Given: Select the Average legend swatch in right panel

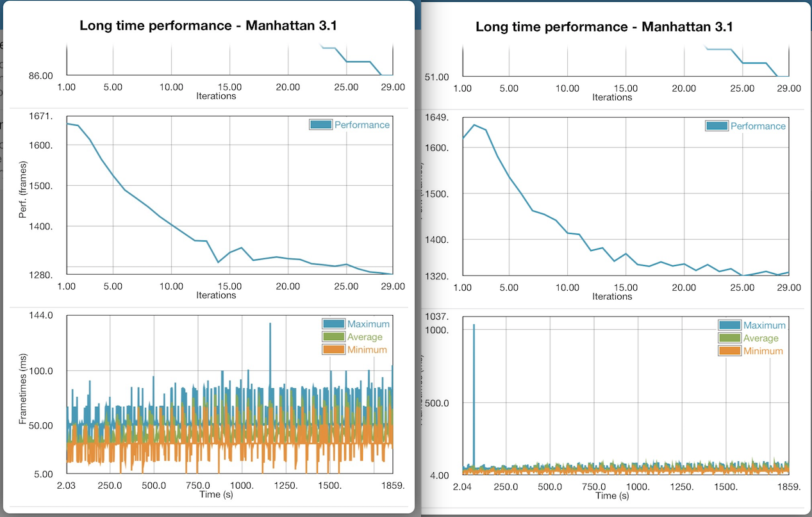Looking at the screenshot, I should pos(729,338).
